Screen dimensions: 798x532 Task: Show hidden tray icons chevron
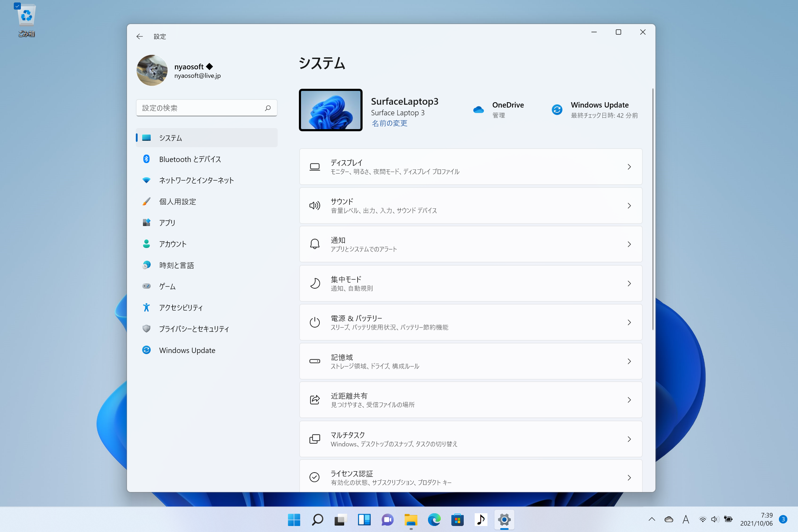(x=652, y=519)
